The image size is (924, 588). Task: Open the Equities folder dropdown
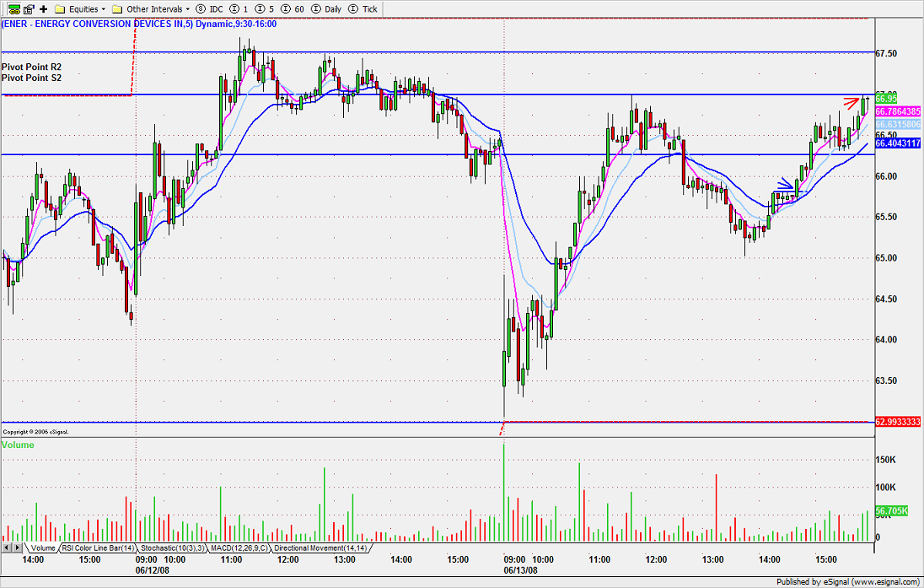click(x=80, y=8)
